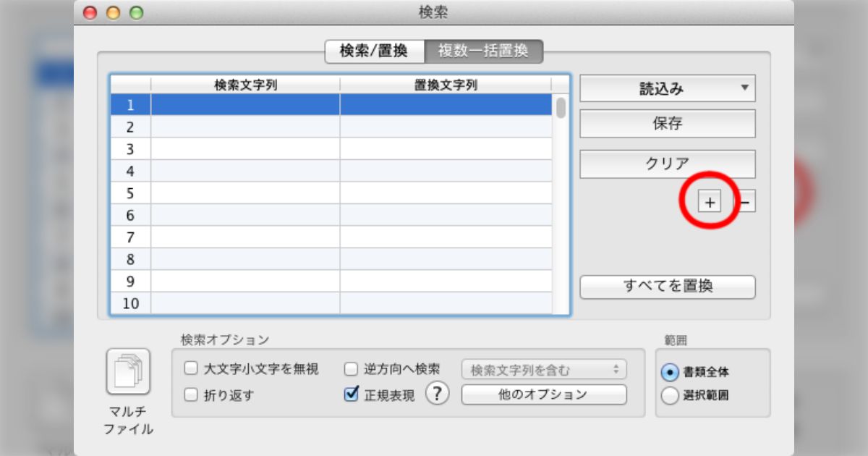
Task: Click the green zoom traffic light button
Action: tap(137, 13)
